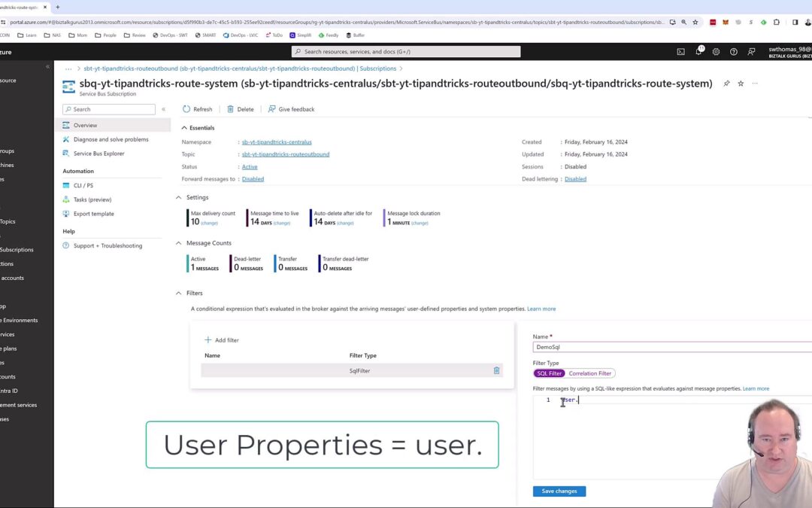
Task: Click the Refresh icon in the toolbar
Action: (186, 109)
